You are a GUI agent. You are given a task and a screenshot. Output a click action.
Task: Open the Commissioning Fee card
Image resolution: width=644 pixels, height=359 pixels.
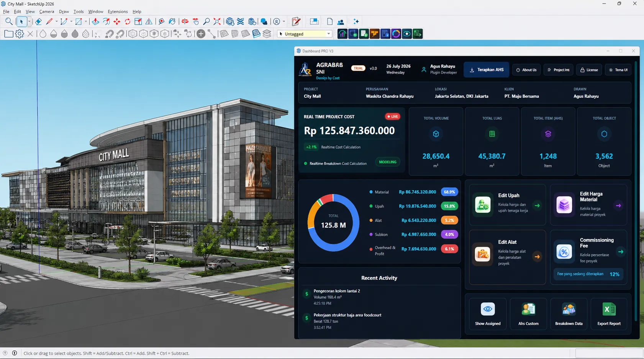coord(588,257)
